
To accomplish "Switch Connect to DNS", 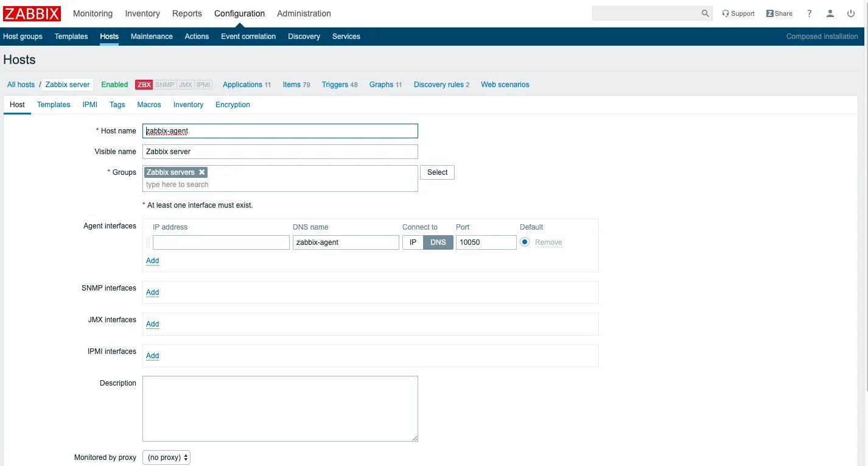I will 438,242.
